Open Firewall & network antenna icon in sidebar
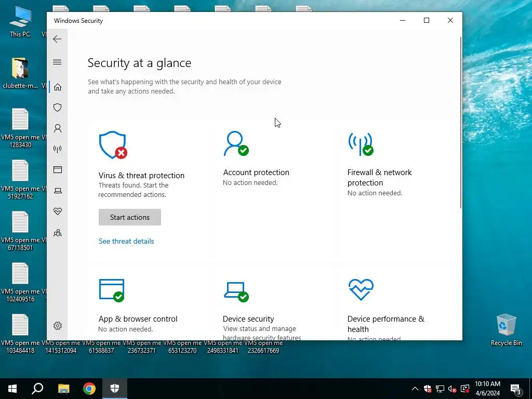 (x=57, y=149)
